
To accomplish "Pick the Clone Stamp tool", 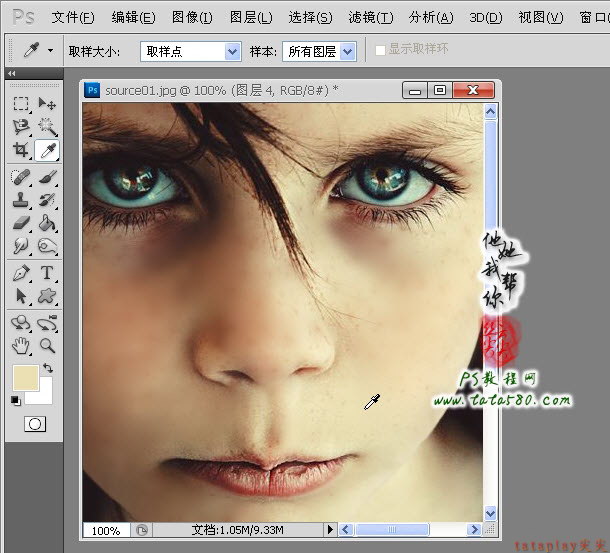I will [x=21, y=200].
